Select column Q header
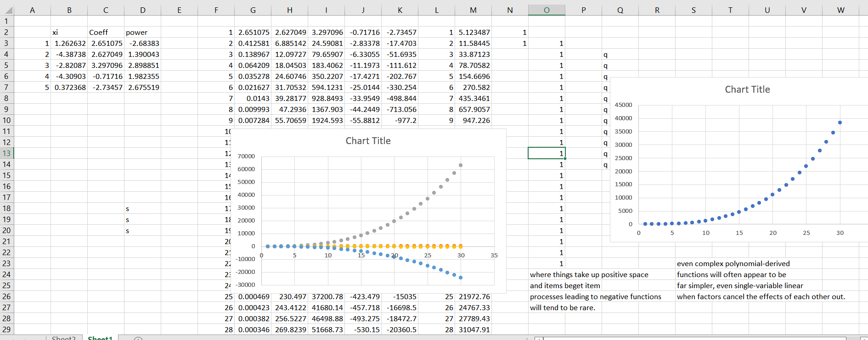868x340 pixels. click(620, 10)
